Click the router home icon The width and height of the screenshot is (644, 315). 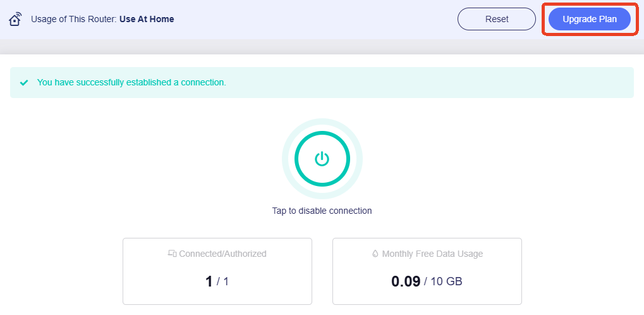pyautogui.click(x=16, y=19)
